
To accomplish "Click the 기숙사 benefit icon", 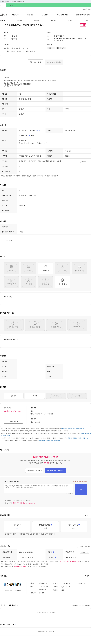I will pos(28,268).
